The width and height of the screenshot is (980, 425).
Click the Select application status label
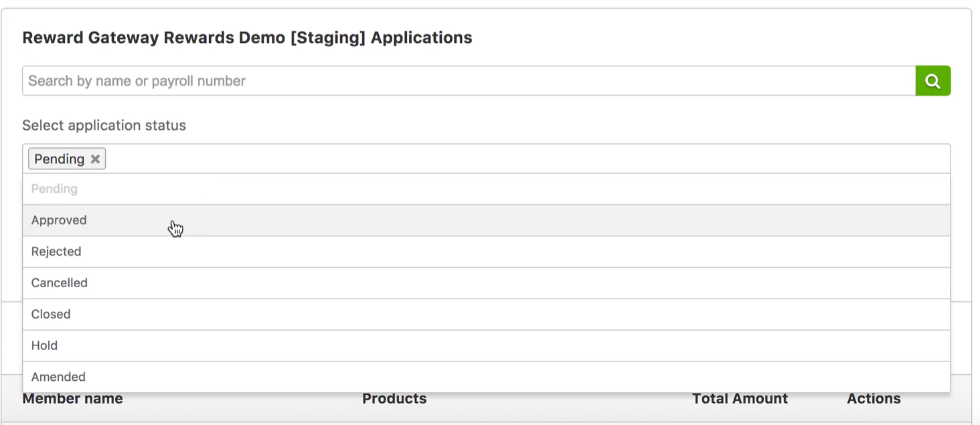pos(104,125)
